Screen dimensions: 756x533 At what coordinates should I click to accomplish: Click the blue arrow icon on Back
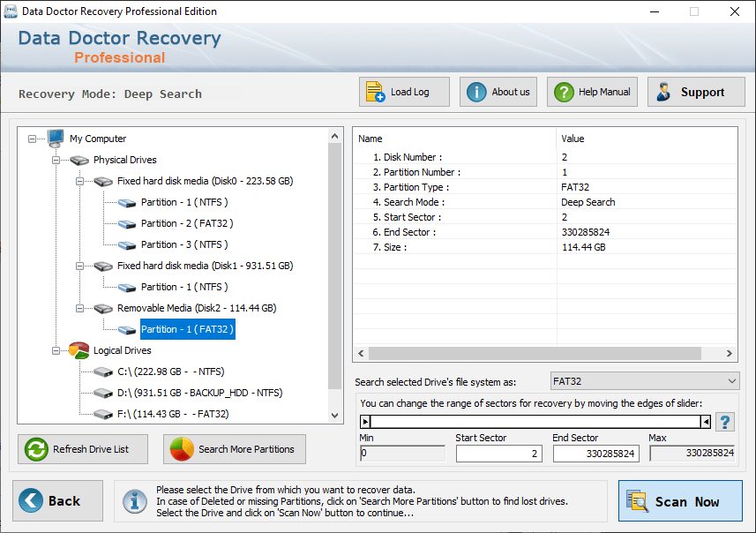click(x=31, y=500)
